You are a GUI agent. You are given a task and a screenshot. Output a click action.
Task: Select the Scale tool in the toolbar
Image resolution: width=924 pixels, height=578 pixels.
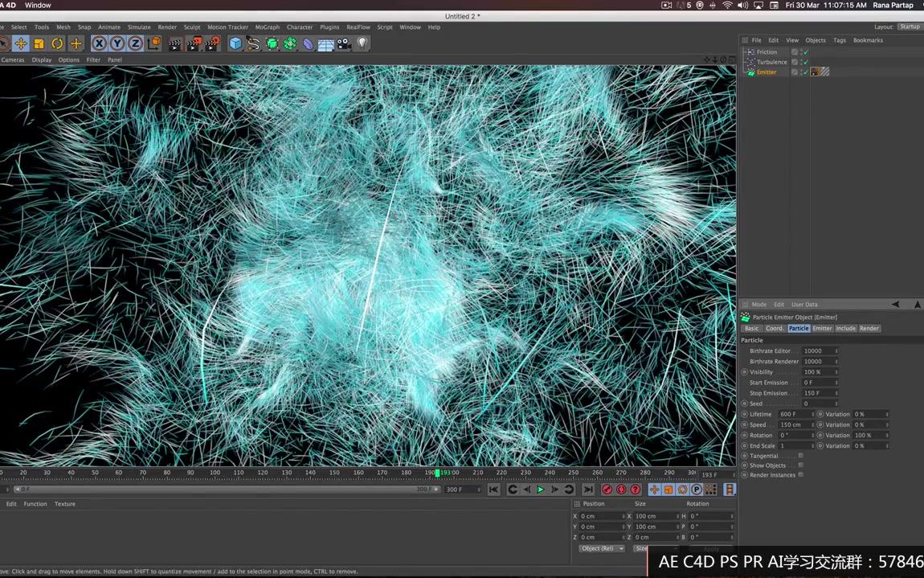point(38,43)
